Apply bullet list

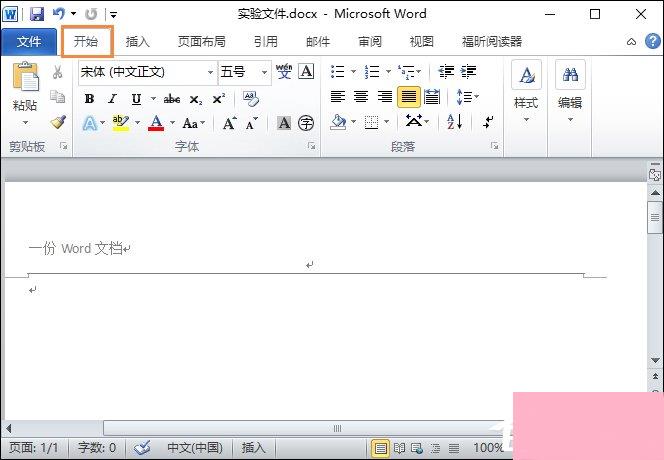[x=338, y=72]
